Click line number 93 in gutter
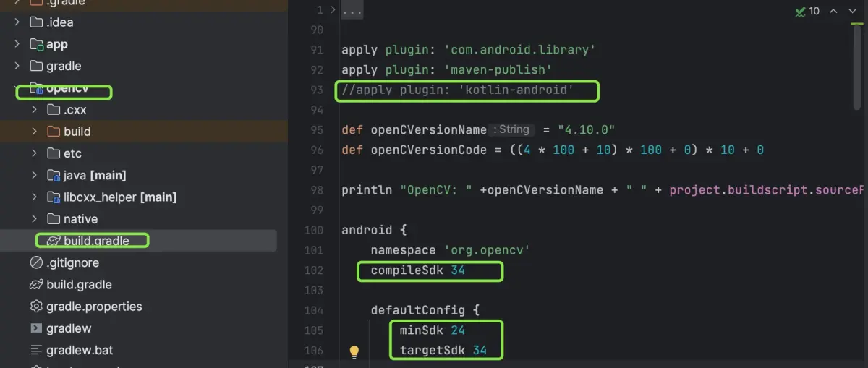Viewport: 868px width, 368px height. (316, 90)
